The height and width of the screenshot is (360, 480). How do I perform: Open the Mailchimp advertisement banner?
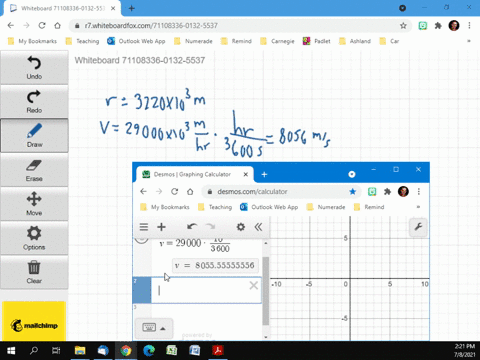pos(34,321)
